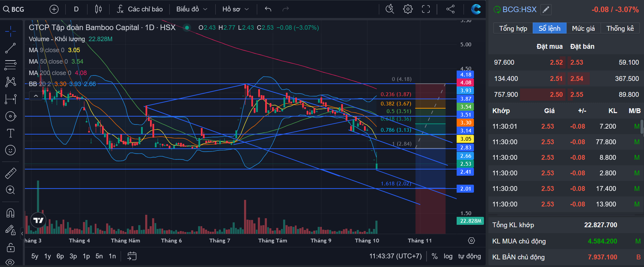Select the forecast and measurement tool

point(10,99)
